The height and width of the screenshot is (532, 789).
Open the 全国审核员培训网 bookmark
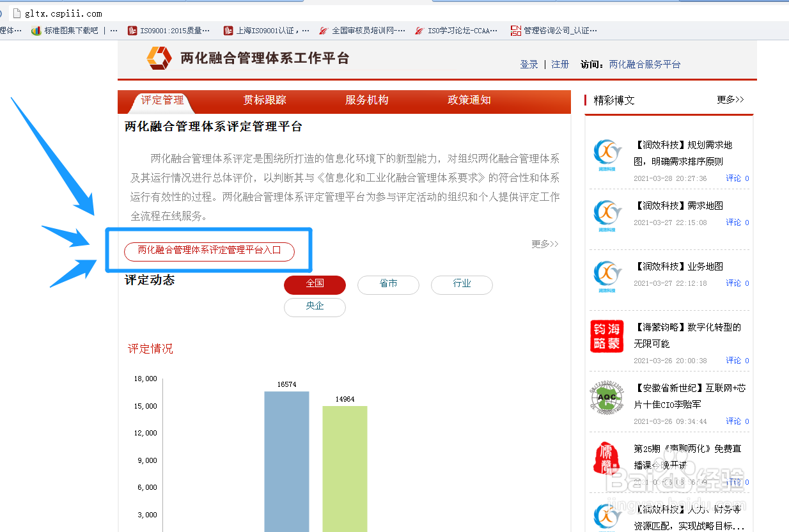tap(362, 30)
